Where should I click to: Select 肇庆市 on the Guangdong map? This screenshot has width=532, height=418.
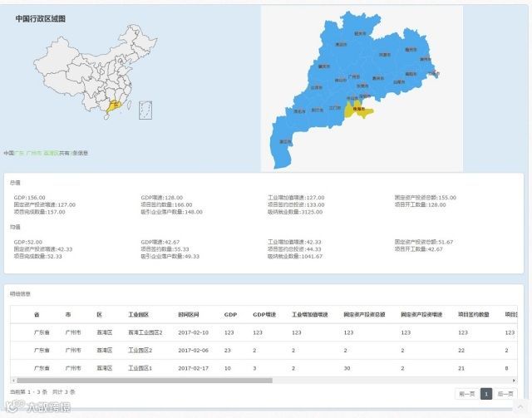(324, 66)
